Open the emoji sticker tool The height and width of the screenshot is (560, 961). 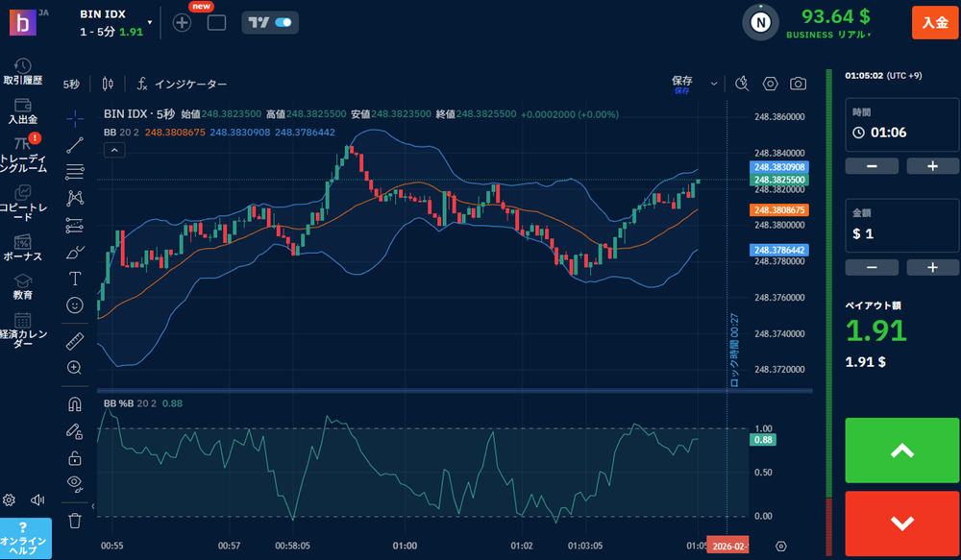point(75,304)
